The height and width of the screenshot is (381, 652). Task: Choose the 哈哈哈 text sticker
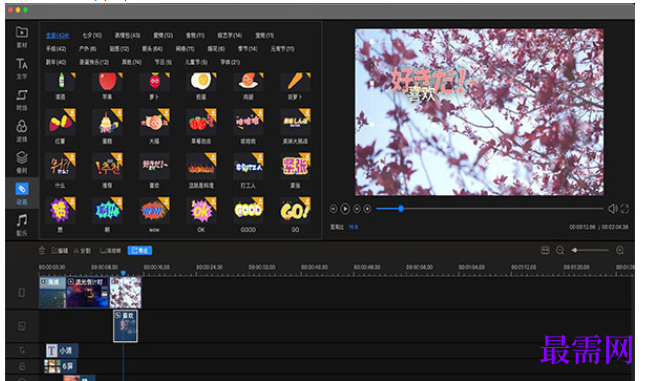248,122
